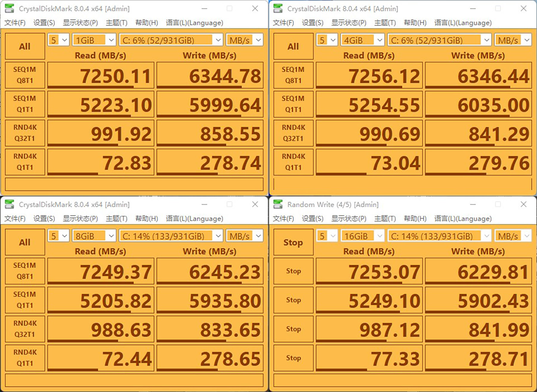Run SEQ1M Q8T1 test in the 4GiB window
Image resolution: width=537 pixels, height=392 pixels.
pyautogui.click(x=293, y=75)
